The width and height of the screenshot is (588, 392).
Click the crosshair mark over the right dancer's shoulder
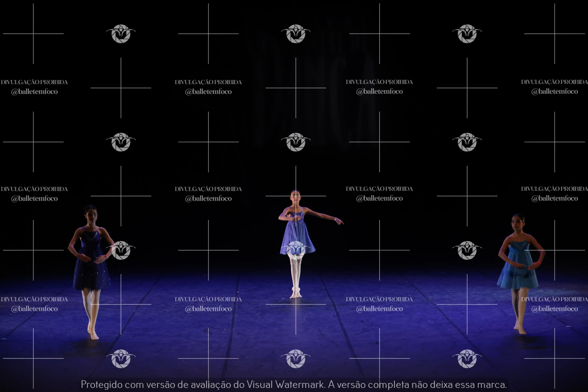pyautogui.click(x=554, y=250)
